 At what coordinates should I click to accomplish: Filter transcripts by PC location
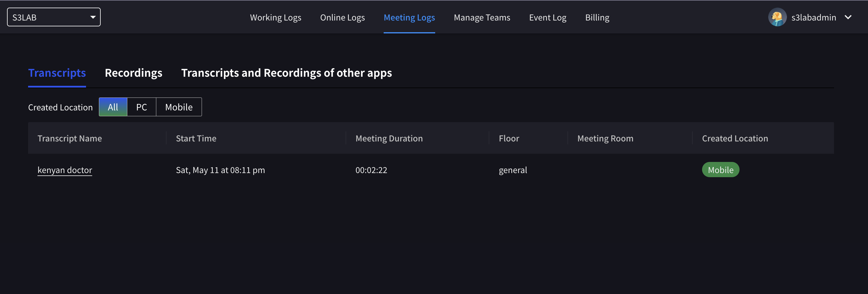tap(142, 107)
